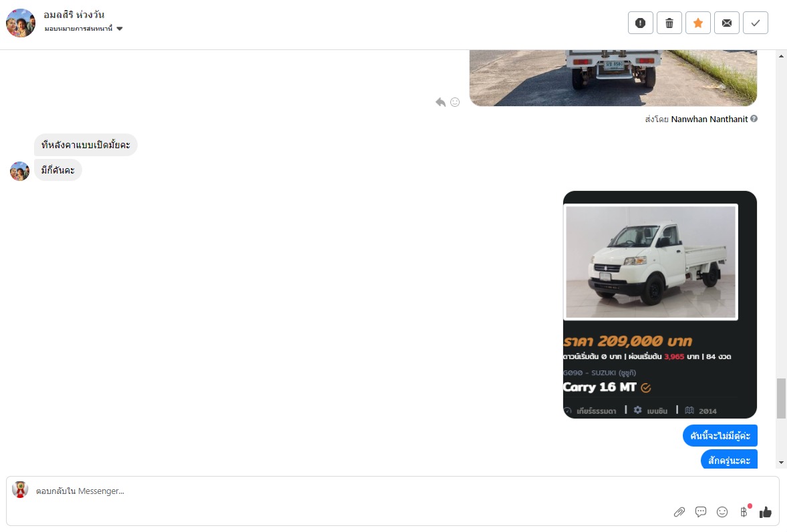
Task: Click the scrollbar up arrow
Action: tap(781, 55)
